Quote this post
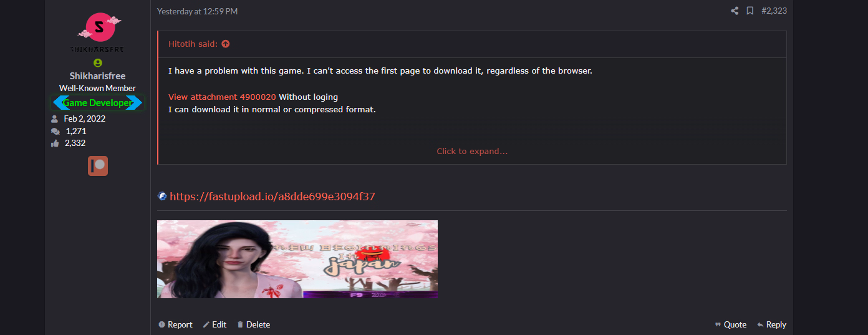The image size is (868, 335). [x=731, y=324]
